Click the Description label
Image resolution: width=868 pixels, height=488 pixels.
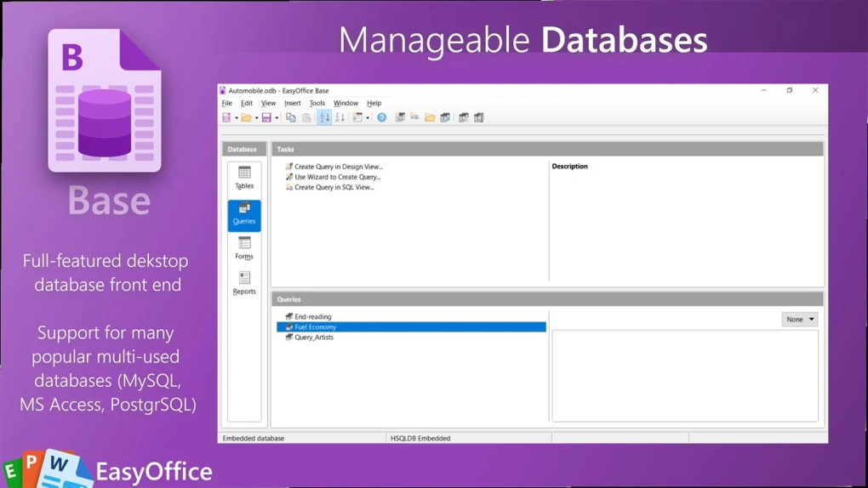point(569,166)
